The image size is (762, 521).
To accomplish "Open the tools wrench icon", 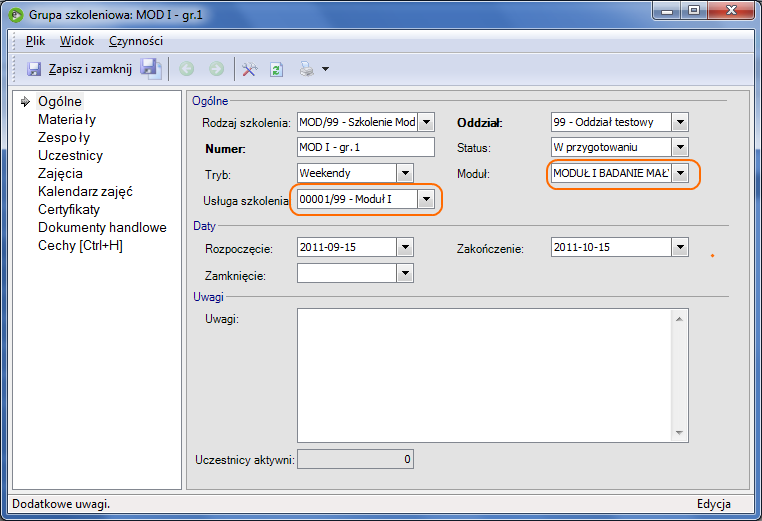I will [249, 69].
